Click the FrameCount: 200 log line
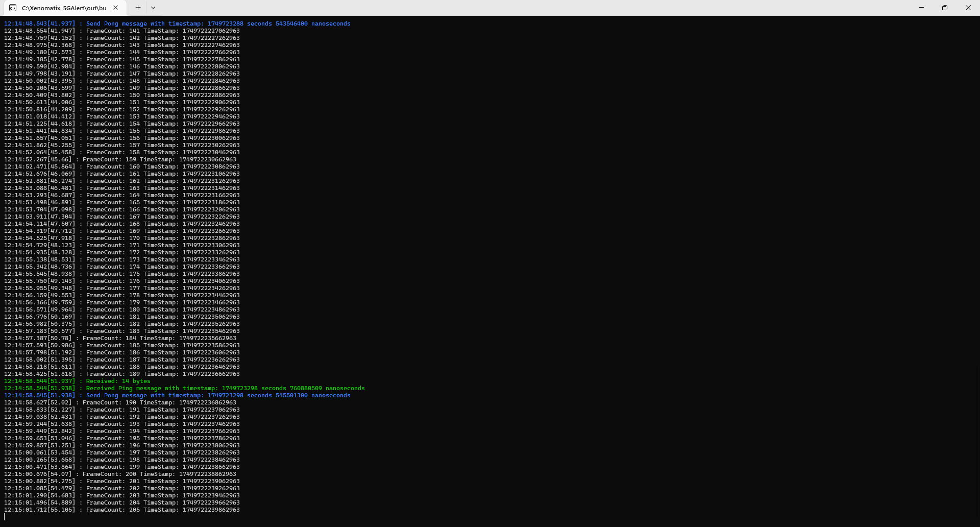This screenshot has width=980, height=527. click(159, 474)
